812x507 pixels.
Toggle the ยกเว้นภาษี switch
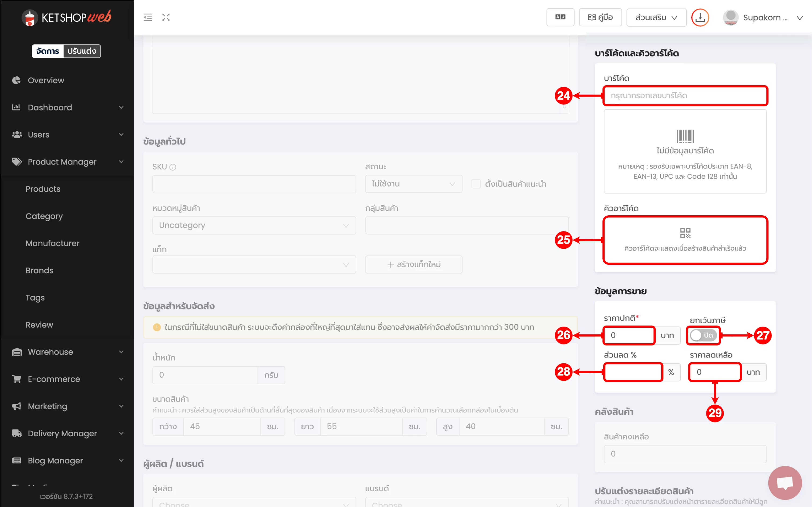(703, 335)
